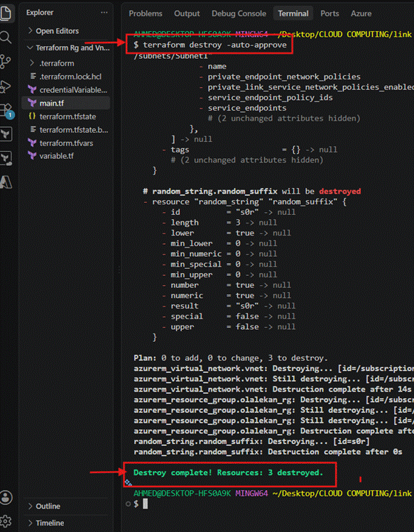Open variable.tf file
The image size is (414, 532).
point(56,156)
